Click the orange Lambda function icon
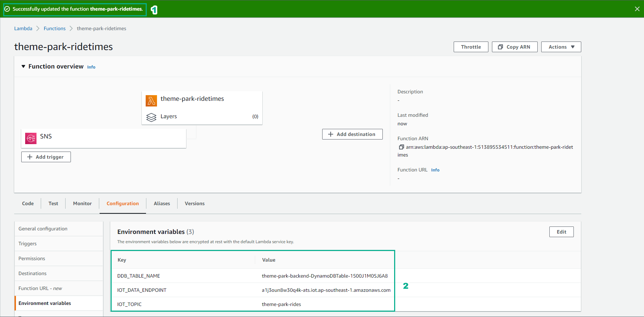Image resolution: width=644 pixels, height=317 pixels. pyautogui.click(x=151, y=101)
